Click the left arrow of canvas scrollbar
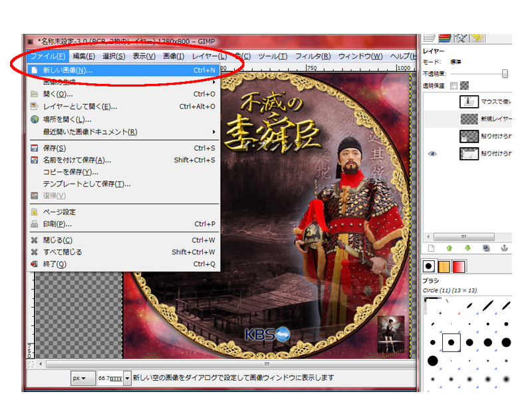The width and height of the screenshot is (532, 412). tap(41, 364)
